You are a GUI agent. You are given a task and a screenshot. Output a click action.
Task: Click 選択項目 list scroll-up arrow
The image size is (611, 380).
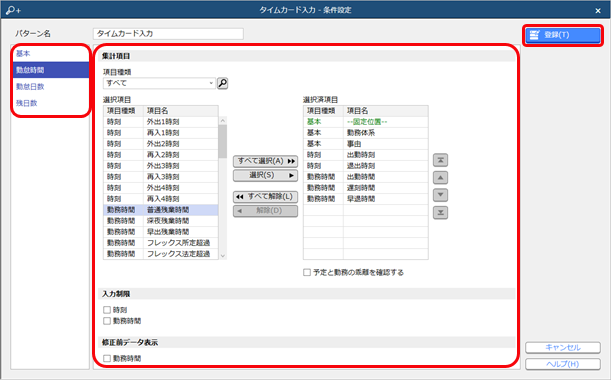(x=223, y=120)
